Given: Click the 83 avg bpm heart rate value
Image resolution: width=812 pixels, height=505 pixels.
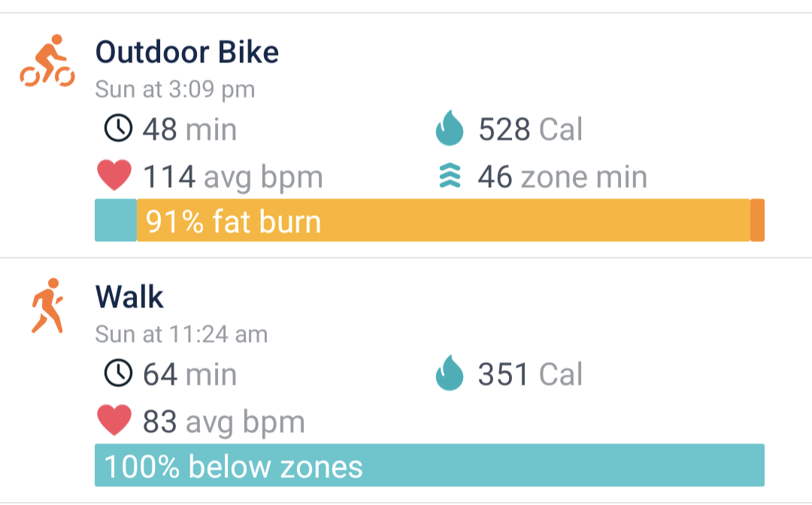Looking at the screenshot, I should (224, 422).
